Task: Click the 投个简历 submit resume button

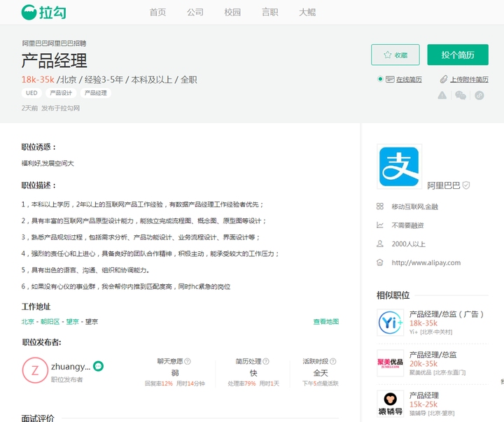Action: point(458,55)
